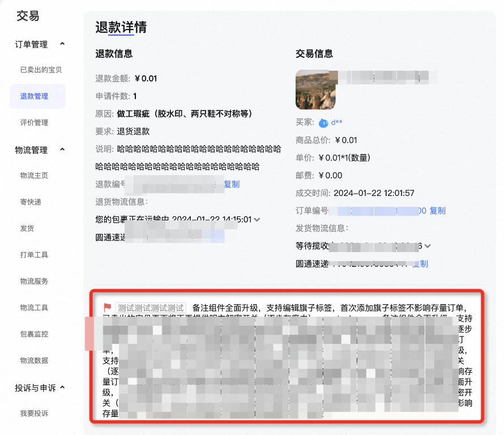The height and width of the screenshot is (435, 504).
Task: Click 复制 next to the order number
Action: point(436,211)
